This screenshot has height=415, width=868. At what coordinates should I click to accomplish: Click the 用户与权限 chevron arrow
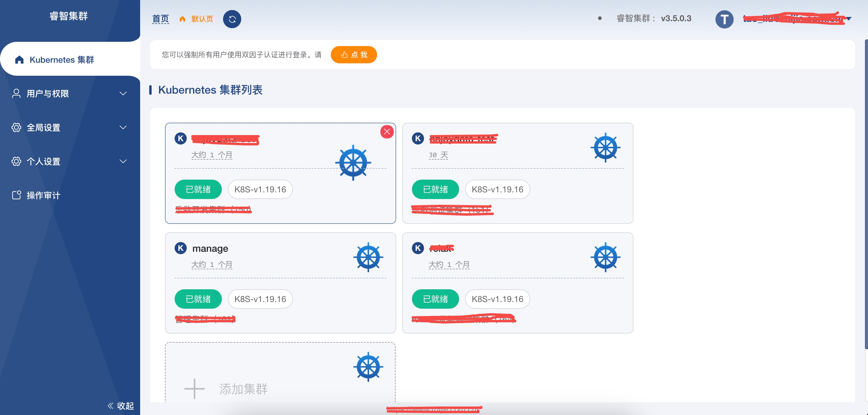point(123,93)
